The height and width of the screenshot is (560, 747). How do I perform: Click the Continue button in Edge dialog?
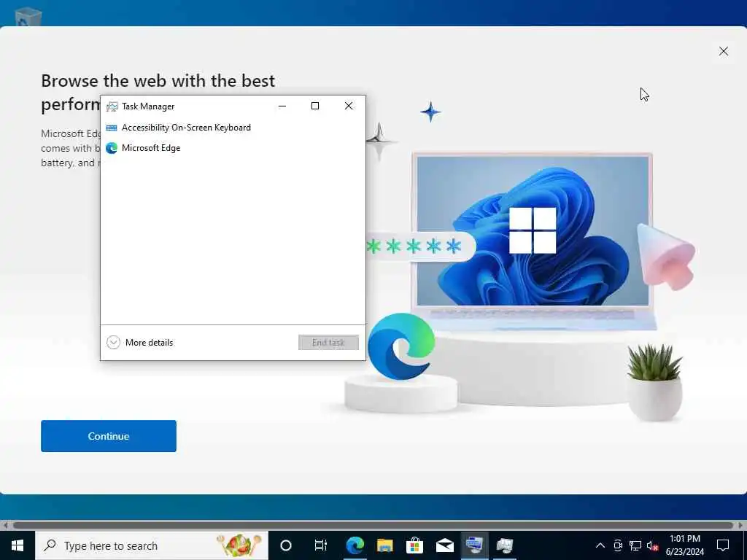109,436
